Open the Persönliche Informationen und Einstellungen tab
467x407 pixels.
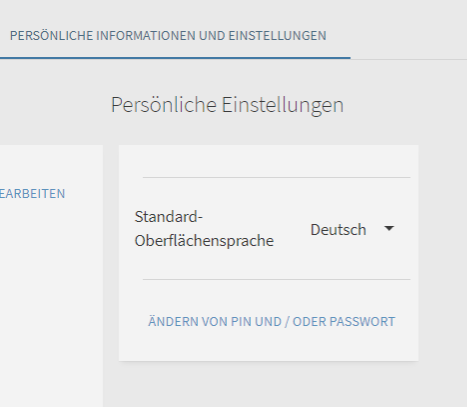(x=168, y=36)
